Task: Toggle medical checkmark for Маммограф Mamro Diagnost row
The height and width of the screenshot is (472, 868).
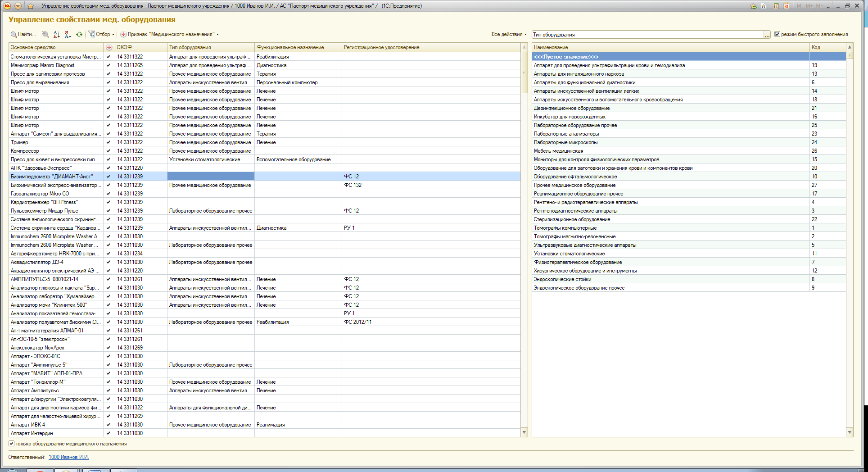Action: pyautogui.click(x=108, y=65)
